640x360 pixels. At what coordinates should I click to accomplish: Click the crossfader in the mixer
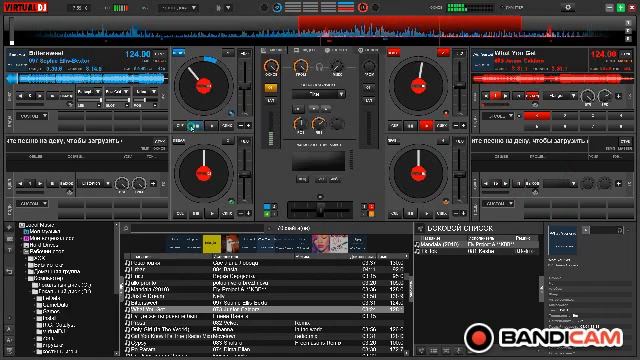coord(320,211)
